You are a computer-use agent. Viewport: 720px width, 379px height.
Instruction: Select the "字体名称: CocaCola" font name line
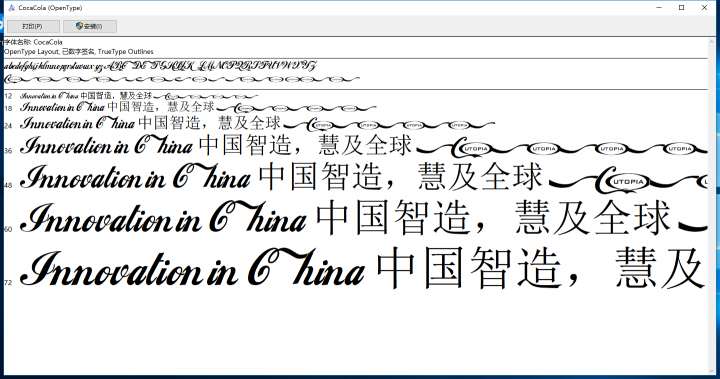pos(33,42)
